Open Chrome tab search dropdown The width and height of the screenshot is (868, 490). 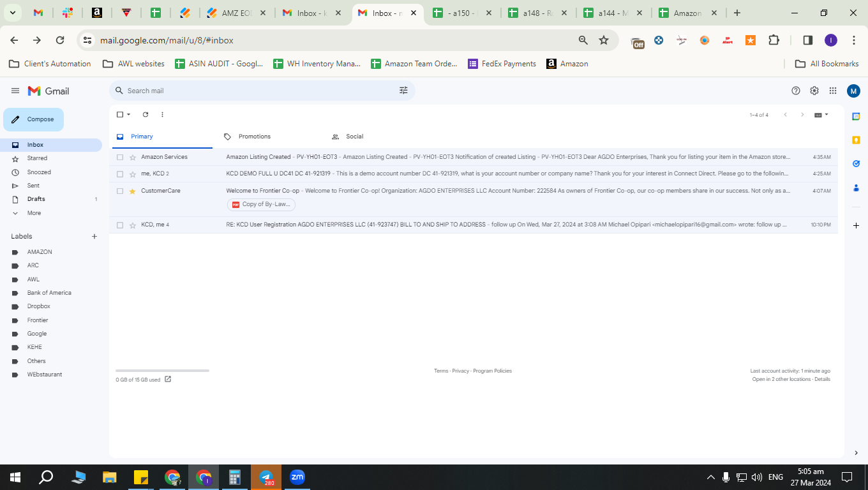[12, 13]
